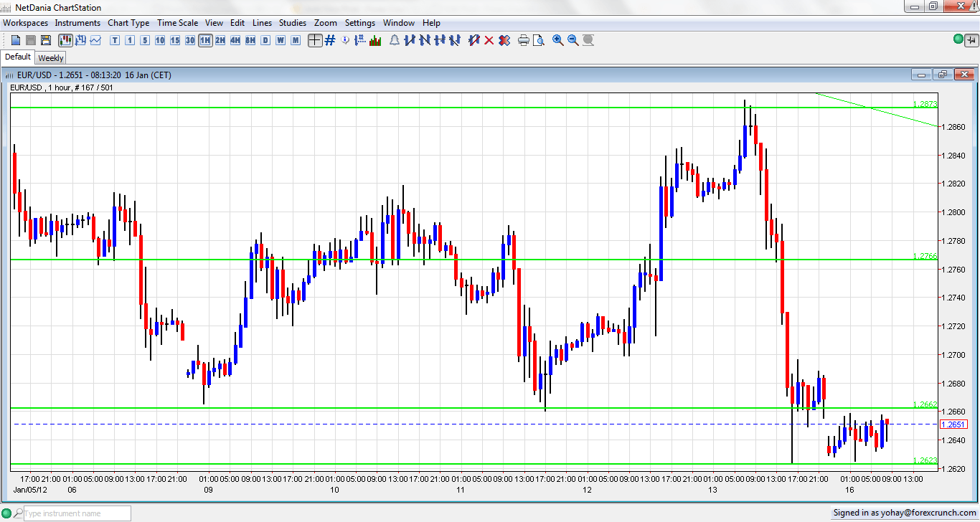Viewport: 980px width, 522px height.
Task: Toggle chart grid lines icon
Action: [x=330, y=40]
